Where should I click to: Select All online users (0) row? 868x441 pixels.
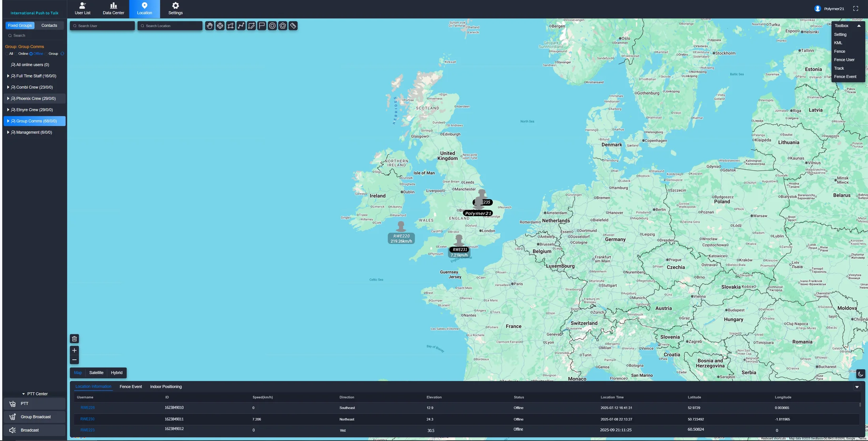(34, 65)
